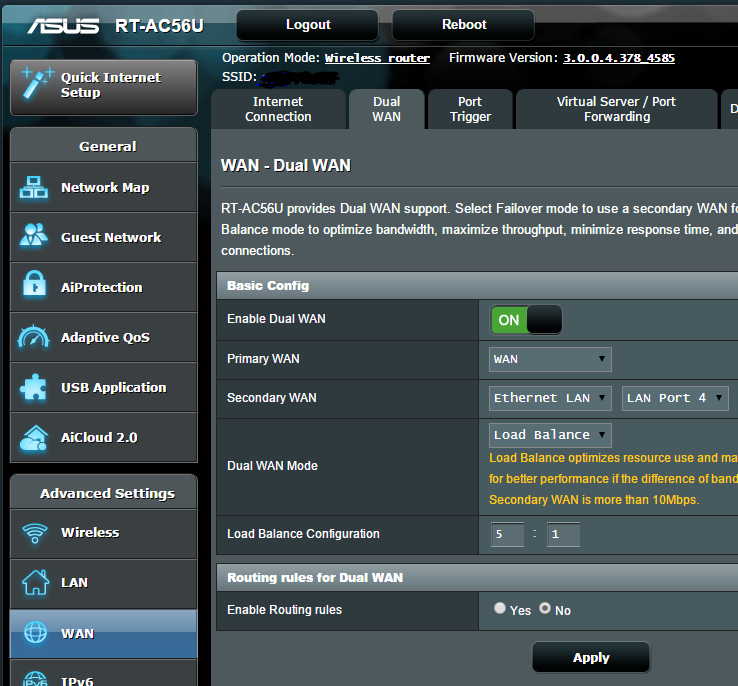738x686 pixels.
Task: Open the Wireless router operation mode link
Action: 377,58
